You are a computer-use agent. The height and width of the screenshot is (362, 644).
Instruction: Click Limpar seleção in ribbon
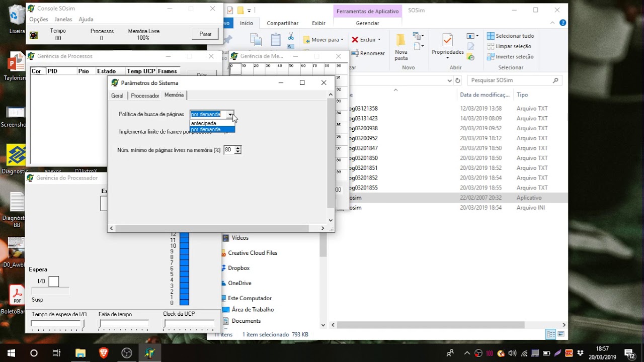pyautogui.click(x=509, y=46)
